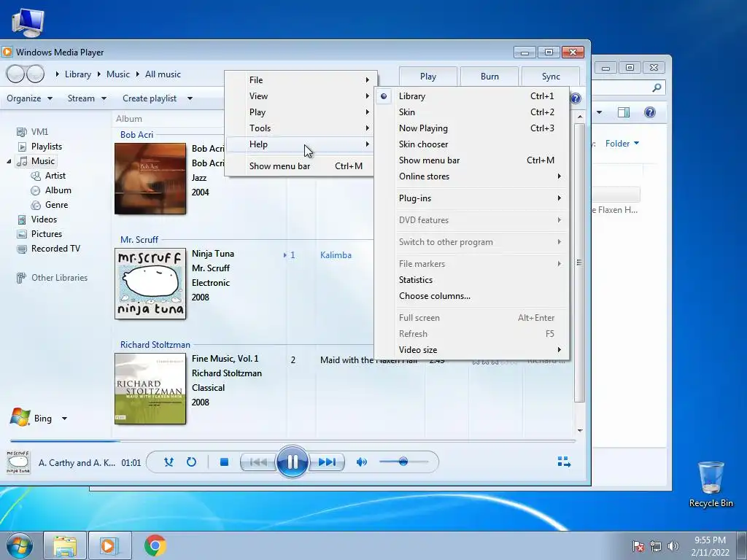Click Fine Music Vol. 1 album cover
Image resolution: width=747 pixels, height=560 pixels.
[150, 389]
